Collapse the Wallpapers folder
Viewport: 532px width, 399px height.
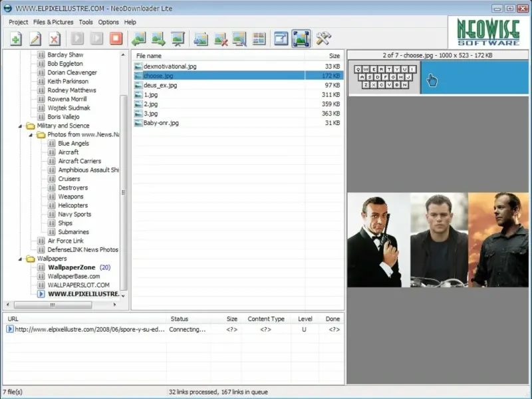[x=20, y=259]
